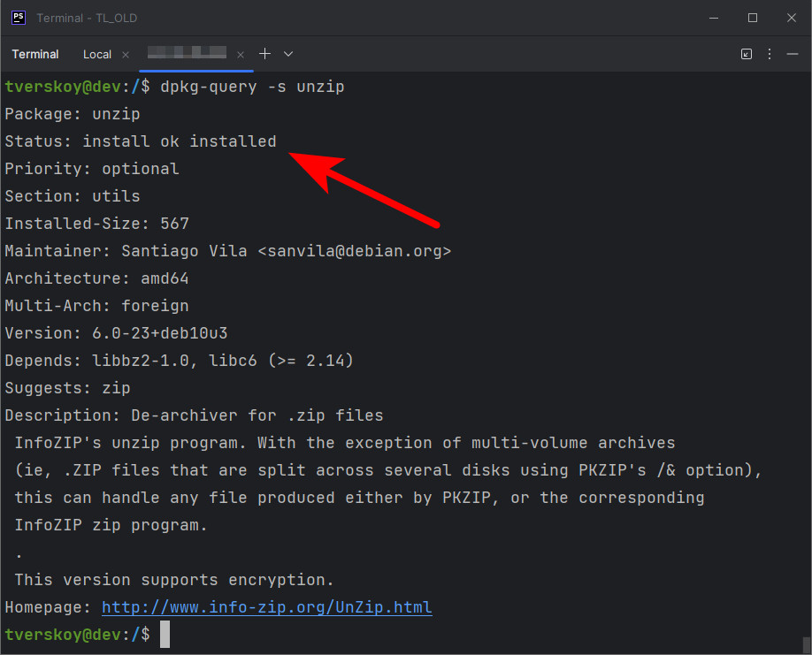Switch to the Local terminal tab
The width and height of the screenshot is (812, 655).
point(96,54)
